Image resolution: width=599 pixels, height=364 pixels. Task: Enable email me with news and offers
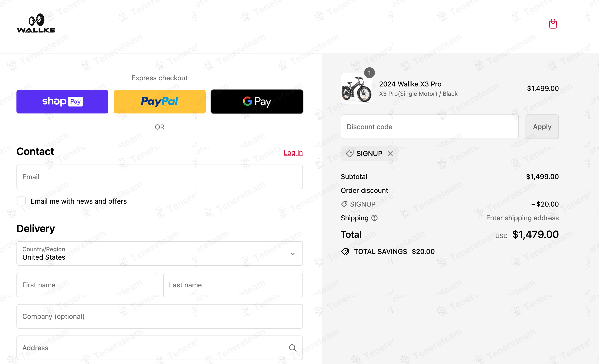click(x=21, y=201)
